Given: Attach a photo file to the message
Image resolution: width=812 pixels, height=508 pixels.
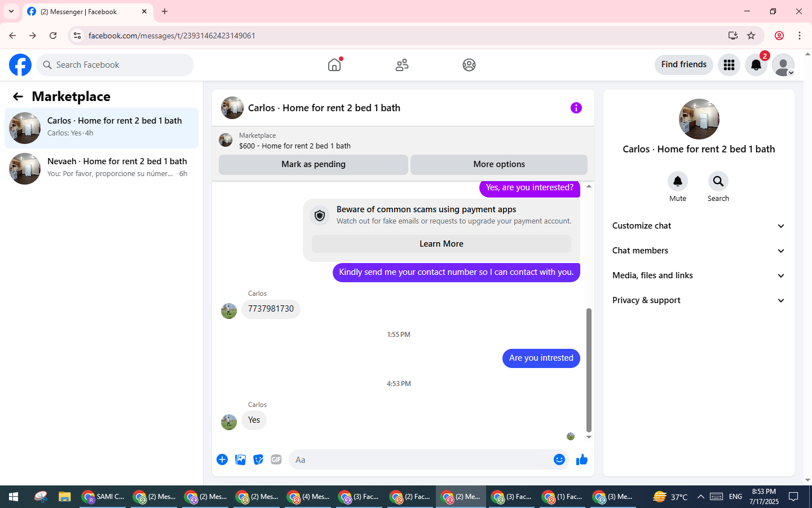Looking at the screenshot, I should click(240, 459).
